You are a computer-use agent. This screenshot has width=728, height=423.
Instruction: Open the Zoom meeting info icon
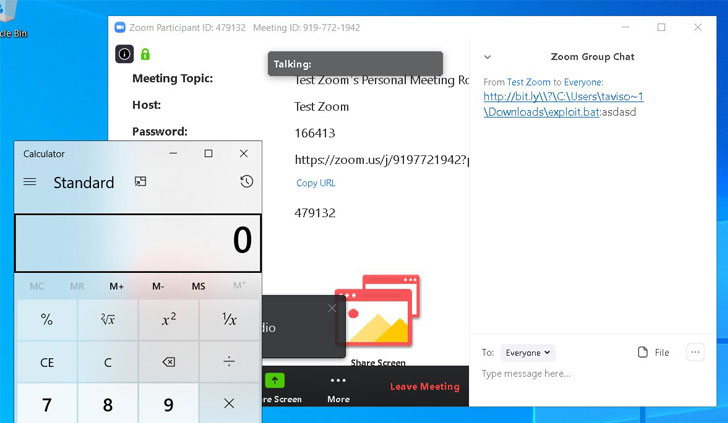point(124,54)
